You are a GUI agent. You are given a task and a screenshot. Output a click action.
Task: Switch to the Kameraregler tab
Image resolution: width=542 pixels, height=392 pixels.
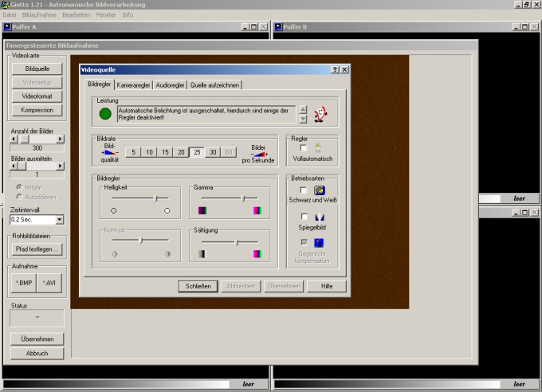(133, 84)
